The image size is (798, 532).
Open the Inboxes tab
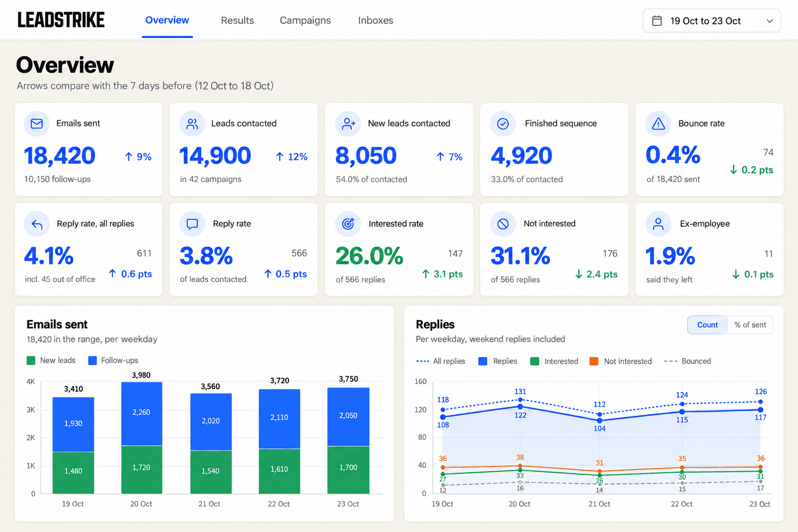[376, 20]
